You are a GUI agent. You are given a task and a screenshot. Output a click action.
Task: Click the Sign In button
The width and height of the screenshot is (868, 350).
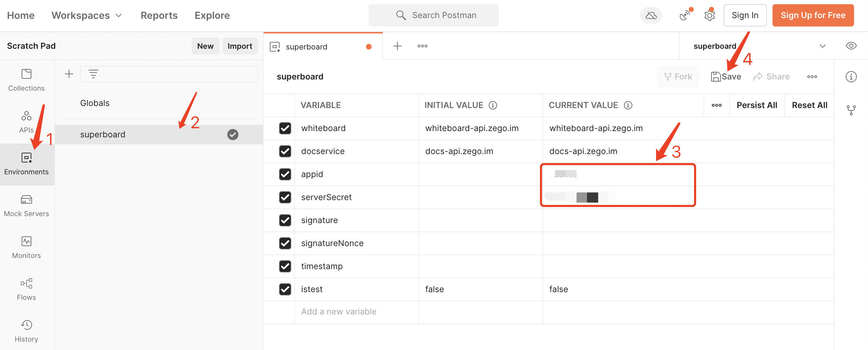click(745, 15)
